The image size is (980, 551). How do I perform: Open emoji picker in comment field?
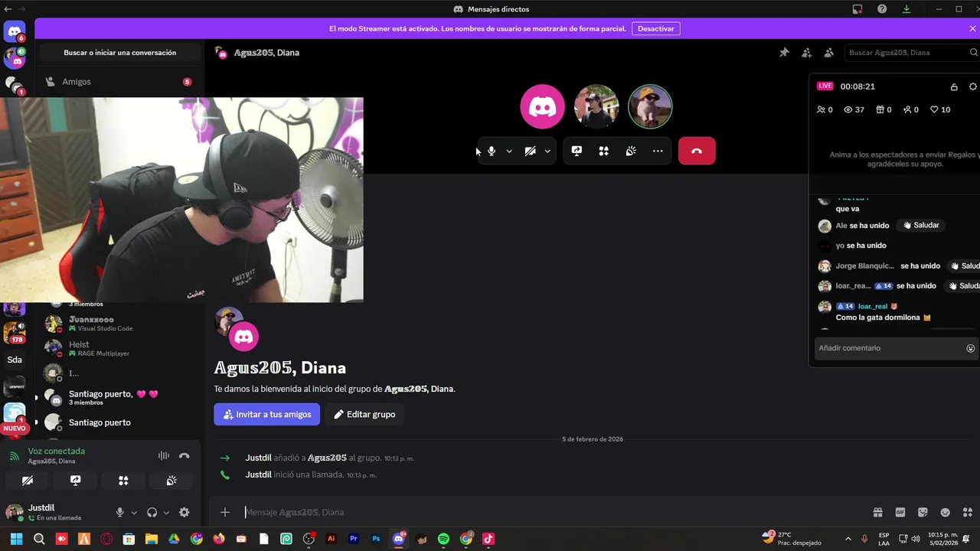click(971, 348)
